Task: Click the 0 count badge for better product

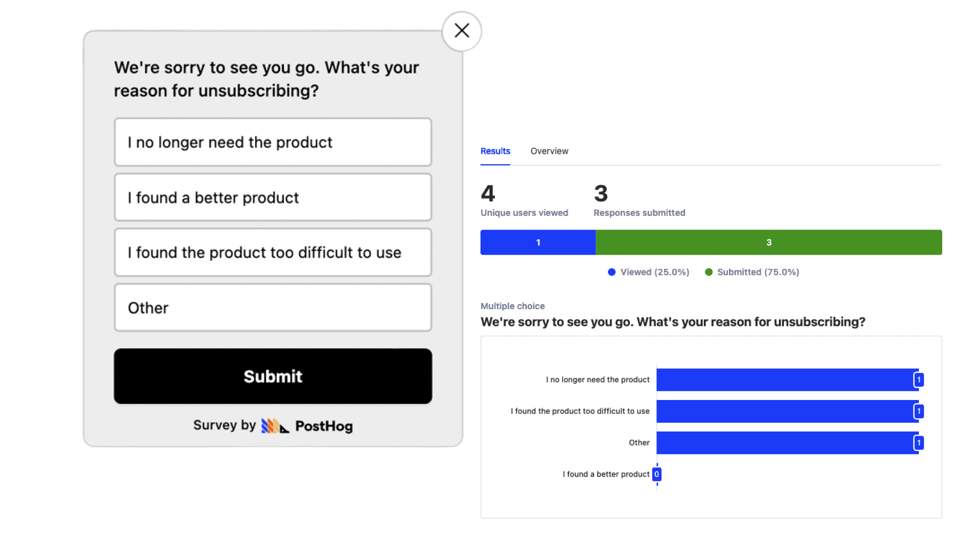Action: pyautogui.click(x=657, y=474)
